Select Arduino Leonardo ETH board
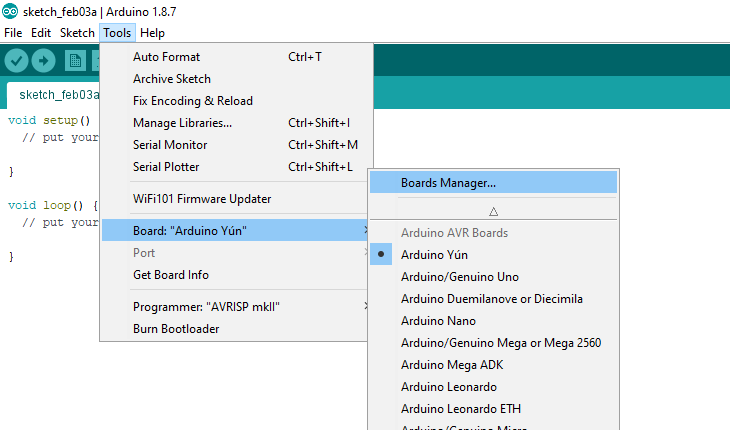This screenshot has width=730, height=430. (x=493, y=409)
